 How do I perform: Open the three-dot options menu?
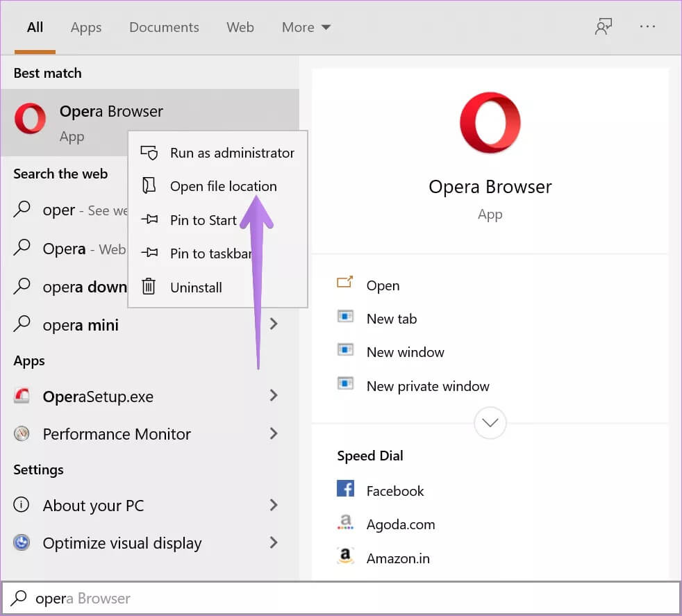coord(648,27)
